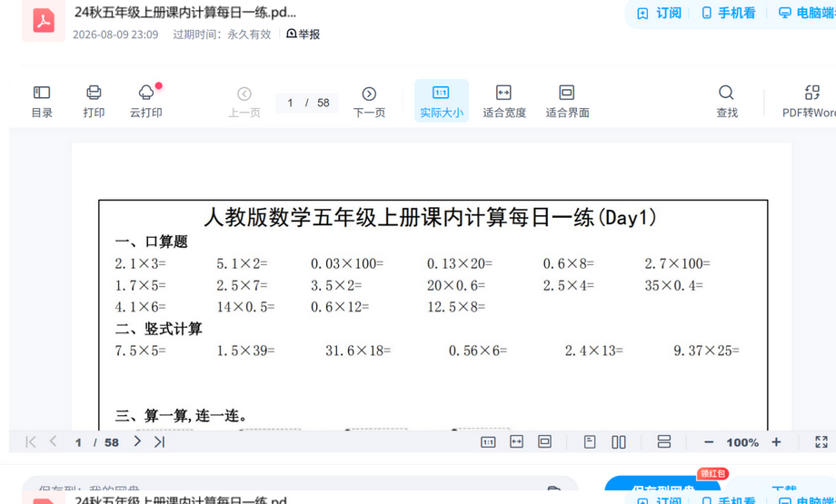Click the total pages 58 in toolbar
This screenshot has width=836, height=504.
click(x=323, y=103)
